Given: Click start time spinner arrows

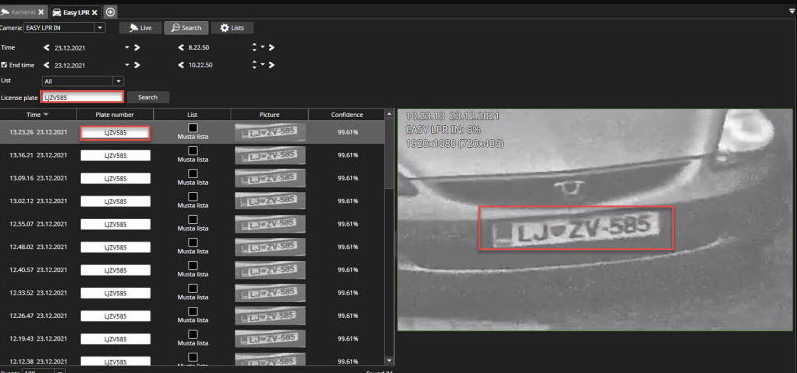Looking at the screenshot, I should 254,48.
